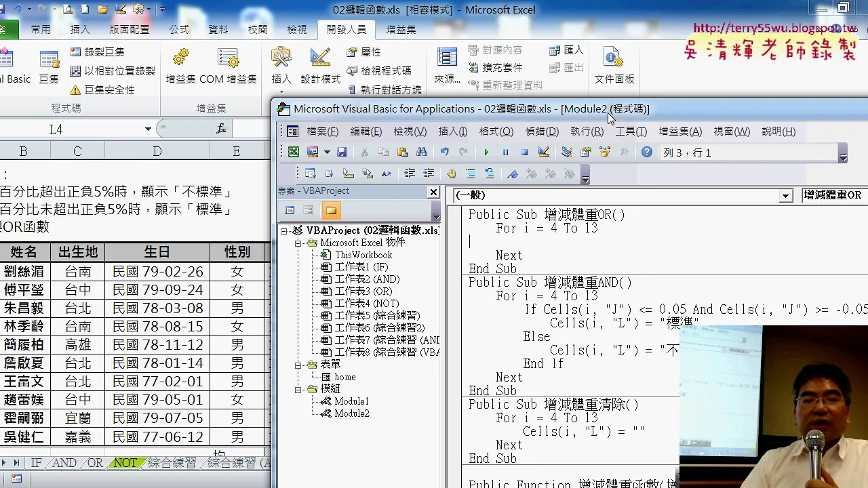
Task: Pause macro execution with the break icon
Action: 505,152
